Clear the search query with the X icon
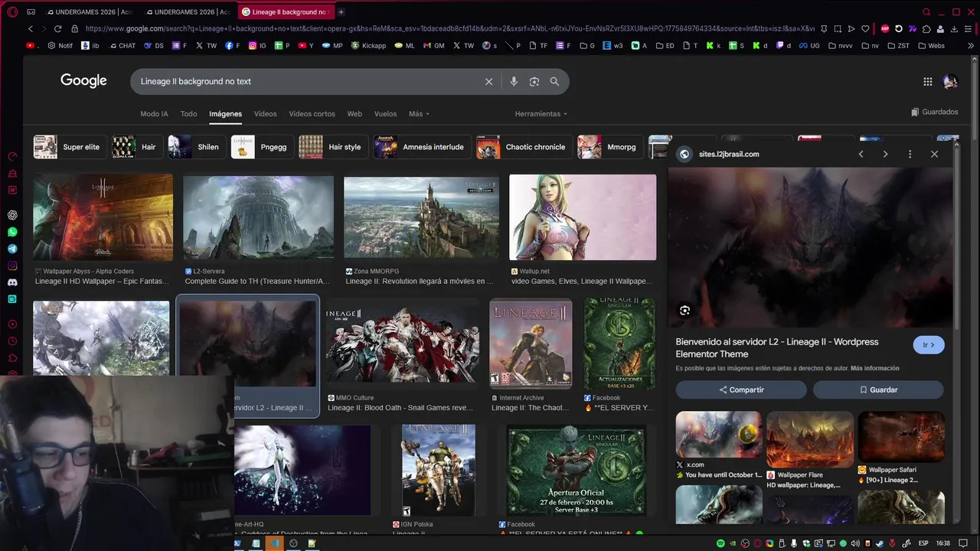Viewport: 980px width, 551px height. pos(488,81)
